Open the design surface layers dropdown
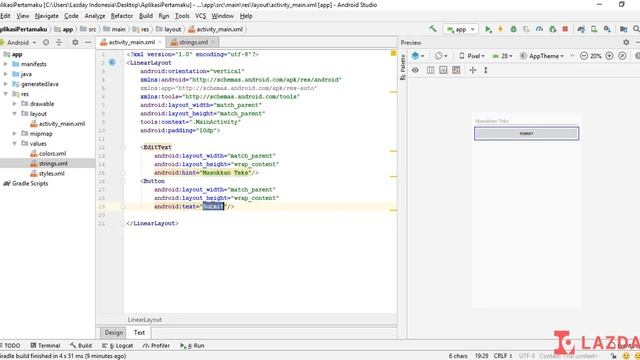640x360 pixels. tap(418, 56)
